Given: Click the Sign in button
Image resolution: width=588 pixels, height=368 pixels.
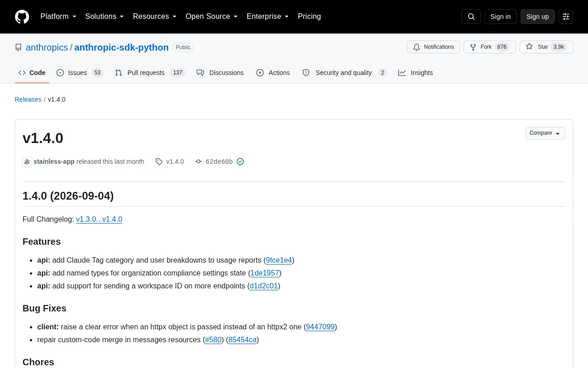Looking at the screenshot, I should (x=500, y=17).
